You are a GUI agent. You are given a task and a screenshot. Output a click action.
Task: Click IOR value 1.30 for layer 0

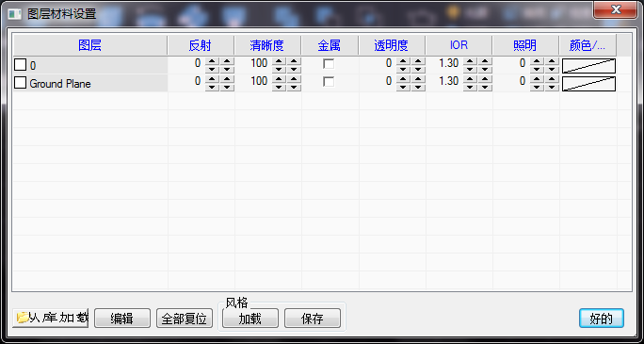click(448, 63)
